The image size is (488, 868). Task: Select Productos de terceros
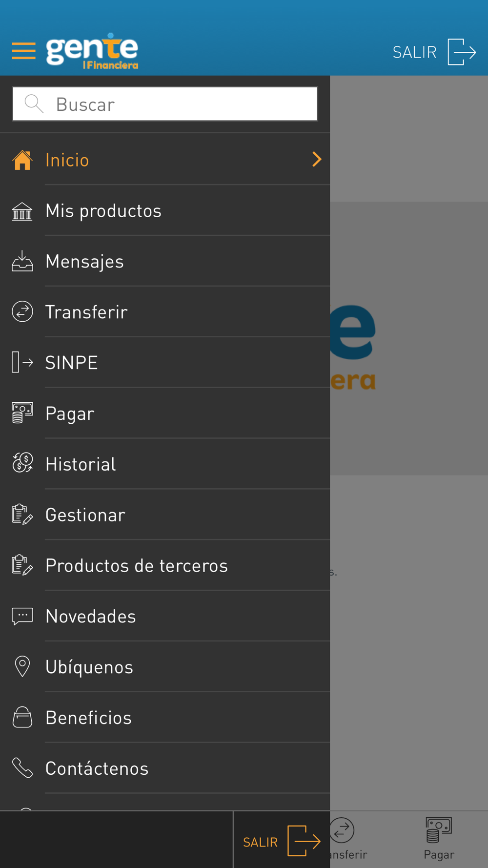click(137, 566)
